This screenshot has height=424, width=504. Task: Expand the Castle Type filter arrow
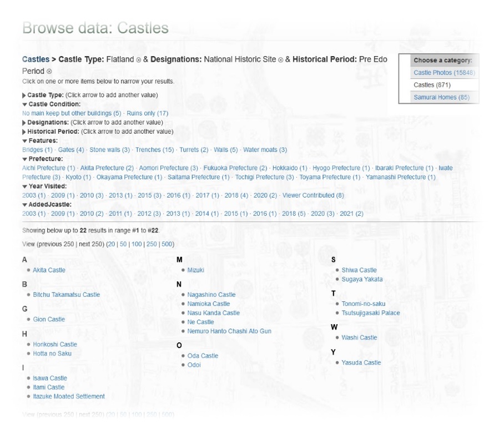click(24, 95)
